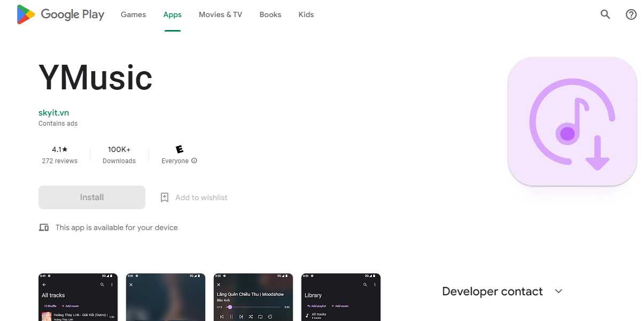Image resolution: width=644 pixels, height=321 pixels.
Task: Open the Lãng Quên Chiều Thu screenshot
Action: [253, 297]
